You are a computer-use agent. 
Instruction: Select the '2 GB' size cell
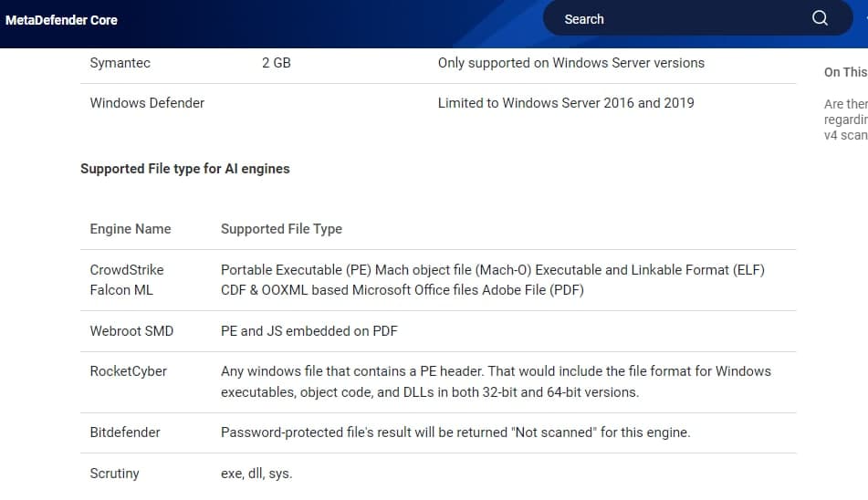(277, 62)
